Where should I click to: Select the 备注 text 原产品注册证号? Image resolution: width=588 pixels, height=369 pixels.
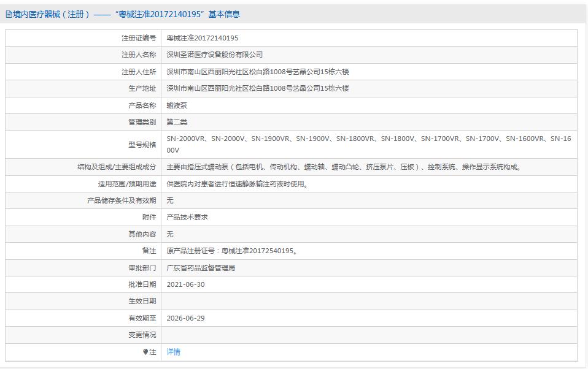[232, 251]
